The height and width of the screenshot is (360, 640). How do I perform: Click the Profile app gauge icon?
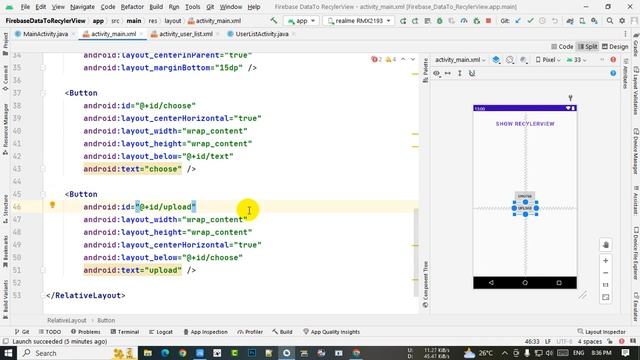pyautogui.click(x=464, y=21)
